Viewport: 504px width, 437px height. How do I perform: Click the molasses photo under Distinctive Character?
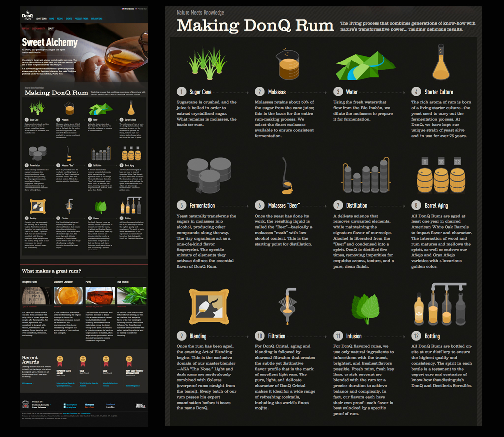coord(68,296)
